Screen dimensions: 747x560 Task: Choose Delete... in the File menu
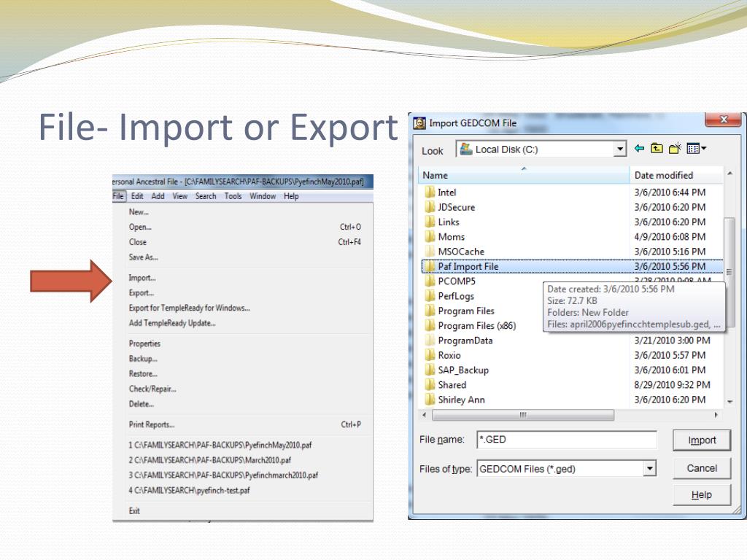click(141, 404)
